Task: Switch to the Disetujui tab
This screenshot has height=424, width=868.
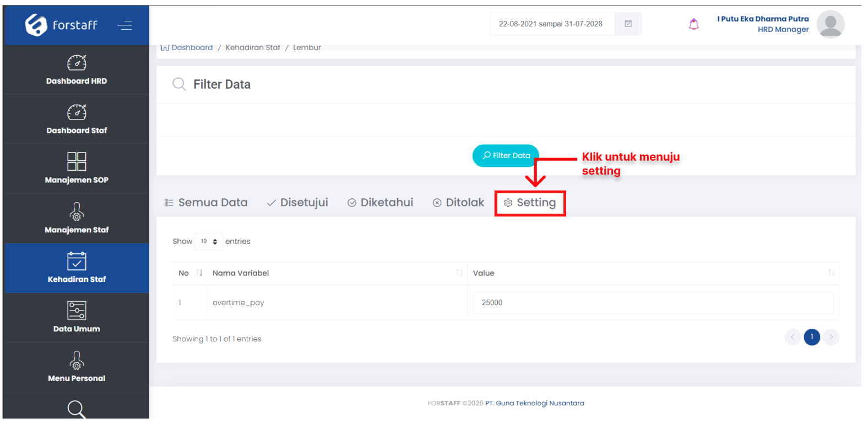Action: point(297,203)
